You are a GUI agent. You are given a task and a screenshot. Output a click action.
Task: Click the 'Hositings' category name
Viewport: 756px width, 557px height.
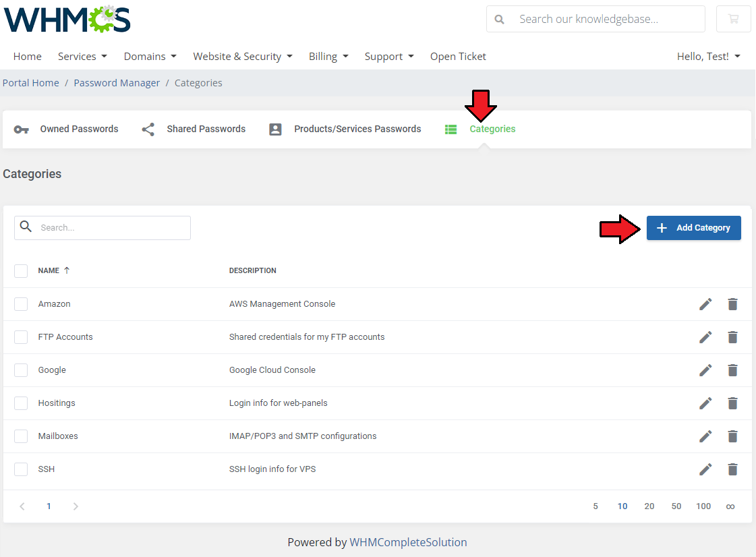(x=57, y=403)
